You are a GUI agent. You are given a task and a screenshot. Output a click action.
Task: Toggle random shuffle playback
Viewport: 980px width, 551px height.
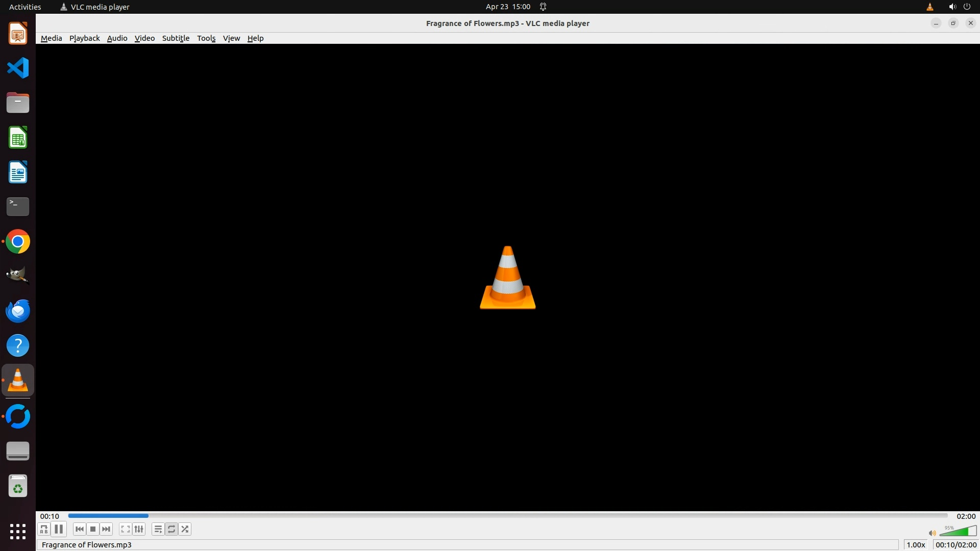click(x=185, y=529)
